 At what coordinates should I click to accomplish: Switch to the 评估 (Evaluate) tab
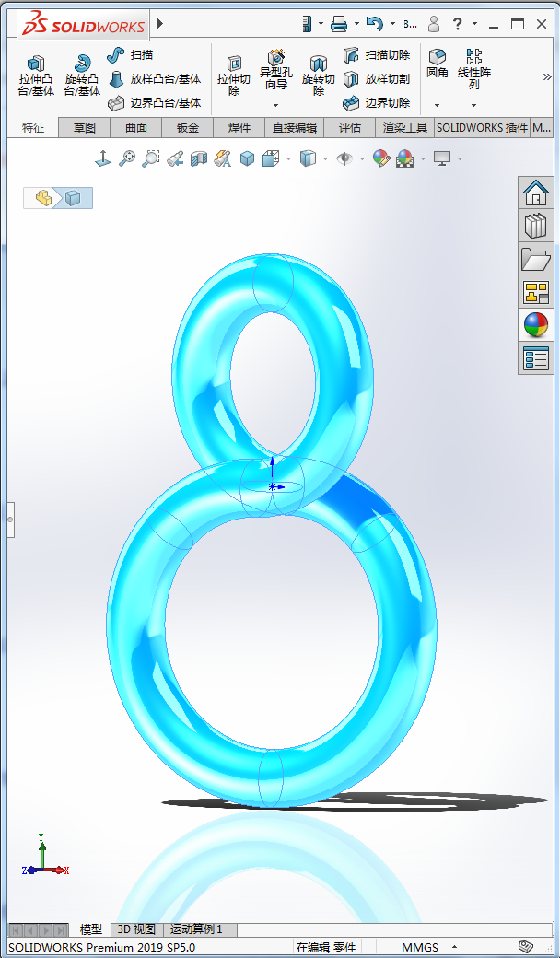pos(350,128)
